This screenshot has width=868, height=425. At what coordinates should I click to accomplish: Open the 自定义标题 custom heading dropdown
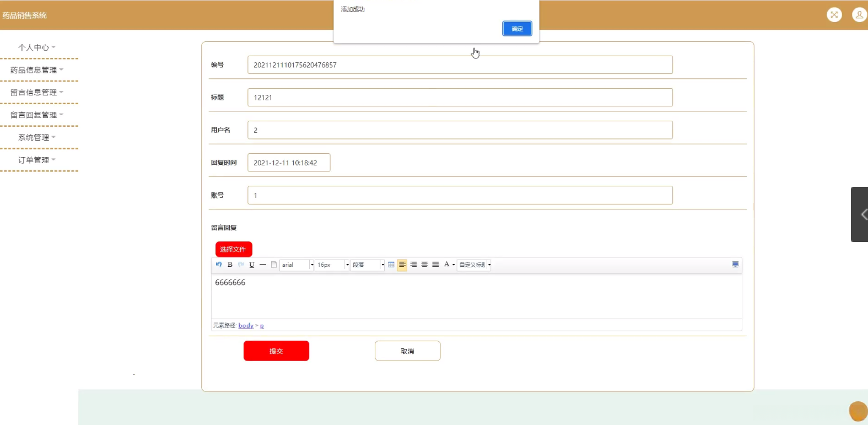click(474, 265)
